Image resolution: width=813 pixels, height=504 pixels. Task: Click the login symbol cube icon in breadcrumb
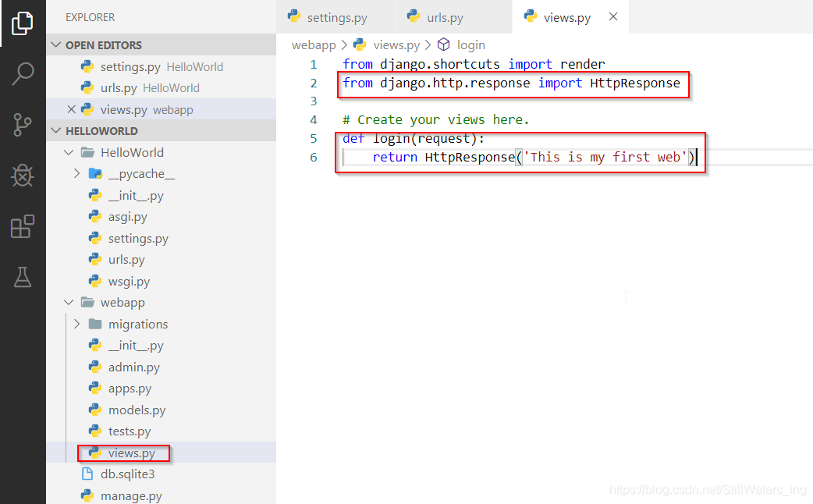coord(443,44)
